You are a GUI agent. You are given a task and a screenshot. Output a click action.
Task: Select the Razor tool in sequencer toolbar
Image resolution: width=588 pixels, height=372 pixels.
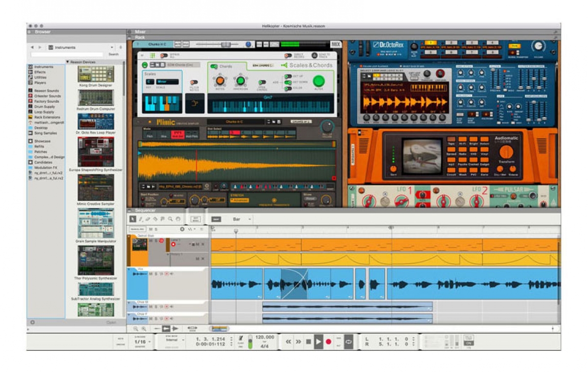(155, 219)
